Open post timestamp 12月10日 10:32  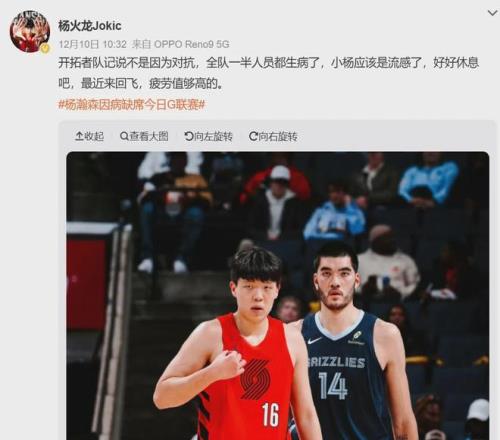(x=93, y=44)
